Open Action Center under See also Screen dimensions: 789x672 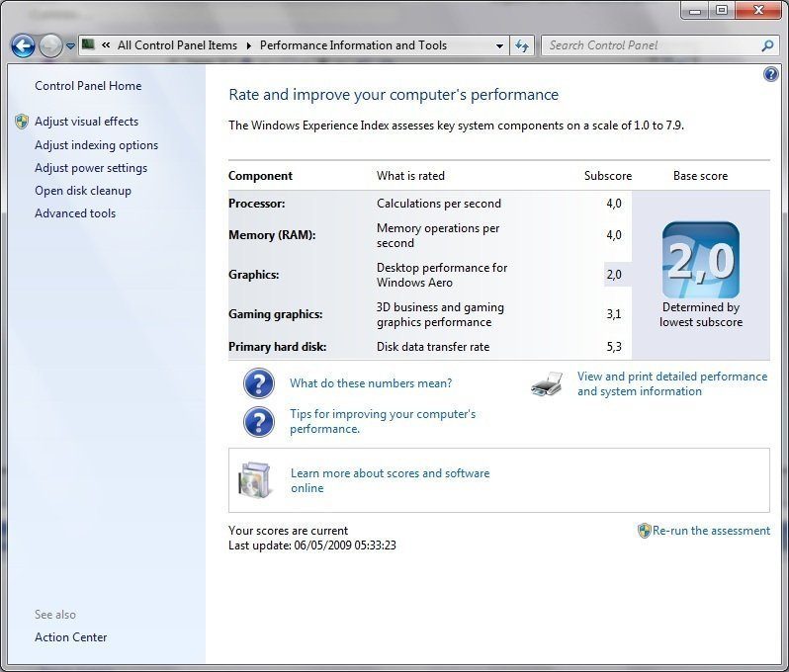tap(71, 636)
